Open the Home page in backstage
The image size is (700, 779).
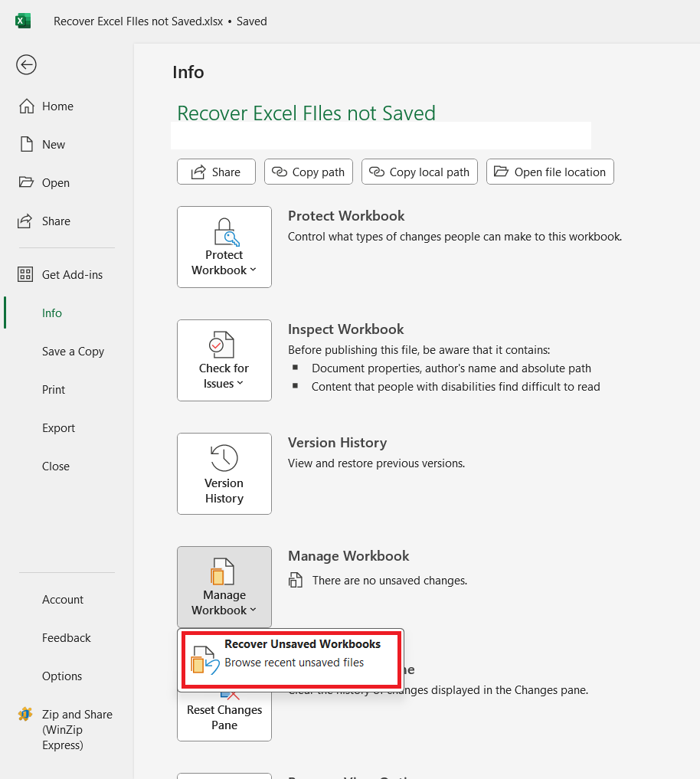click(57, 106)
